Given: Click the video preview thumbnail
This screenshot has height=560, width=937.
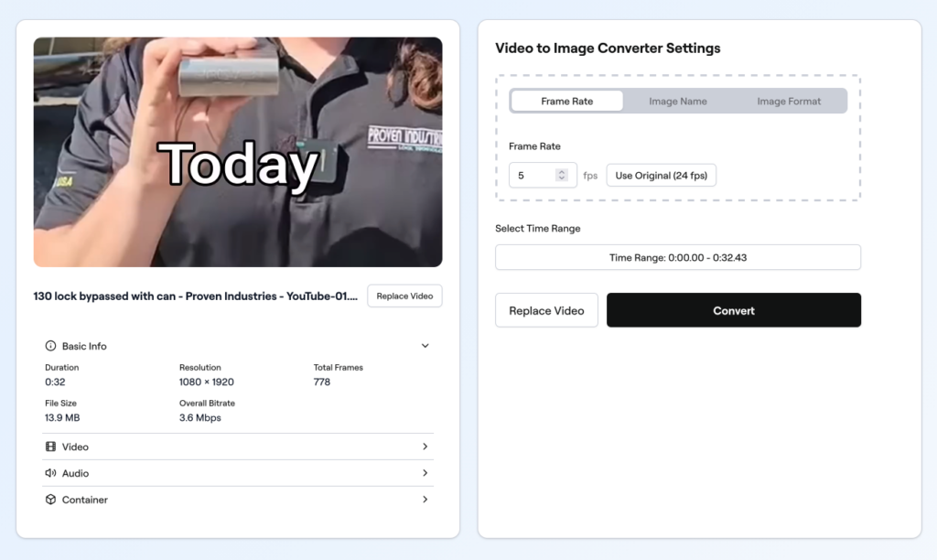Looking at the screenshot, I should [238, 152].
